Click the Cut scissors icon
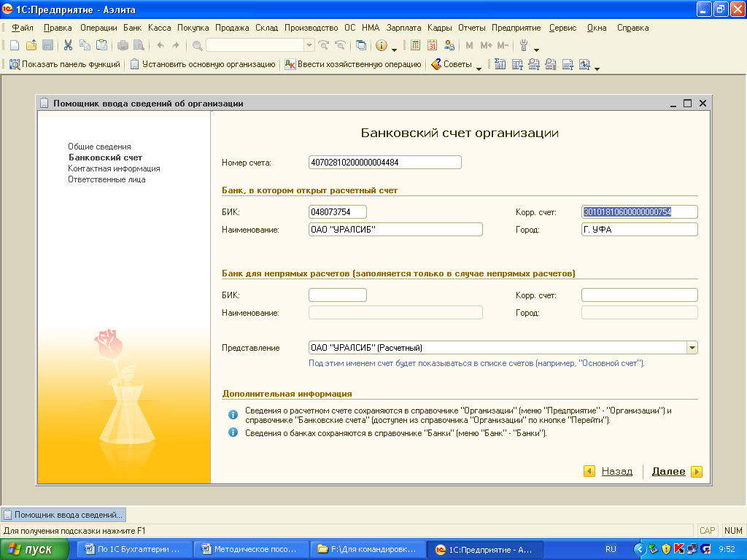The width and height of the screenshot is (747, 560). click(68, 45)
